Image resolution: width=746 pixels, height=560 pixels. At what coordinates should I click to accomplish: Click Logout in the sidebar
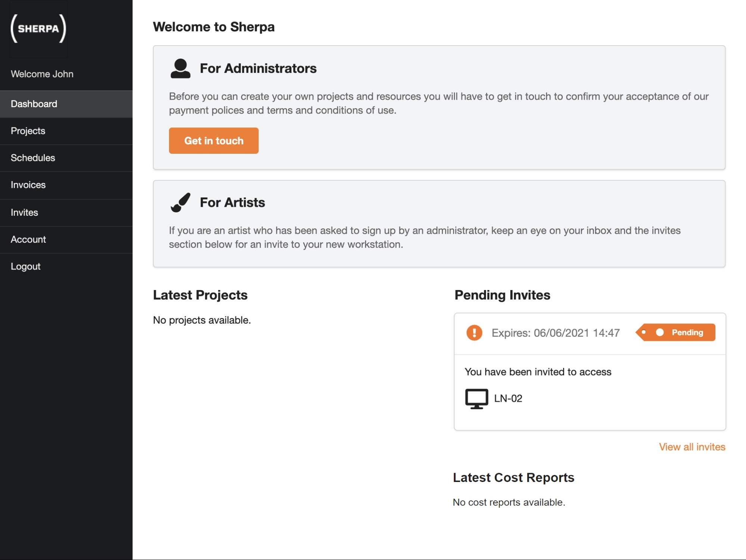tap(25, 266)
